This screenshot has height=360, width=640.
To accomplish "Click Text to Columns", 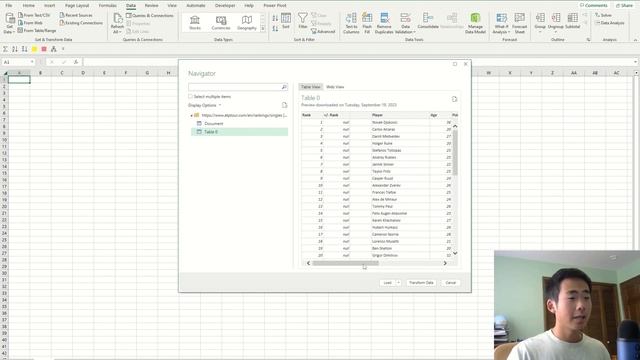I will point(351,23).
